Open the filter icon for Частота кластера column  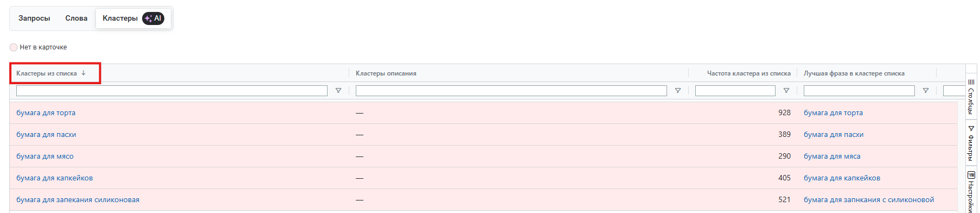(x=786, y=91)
